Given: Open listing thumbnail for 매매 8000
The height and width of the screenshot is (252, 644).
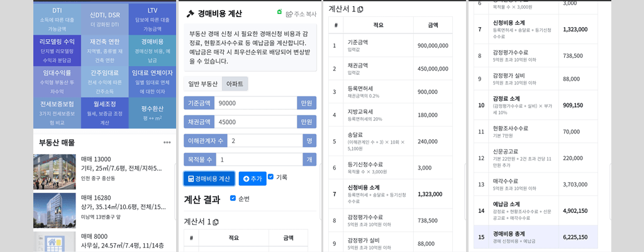Looking at the screenshot, I should (x=54, y=242).
